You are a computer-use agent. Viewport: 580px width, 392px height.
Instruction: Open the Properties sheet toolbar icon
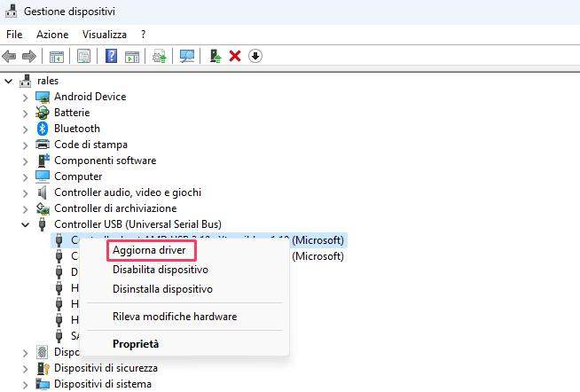(x=83, y=56)
